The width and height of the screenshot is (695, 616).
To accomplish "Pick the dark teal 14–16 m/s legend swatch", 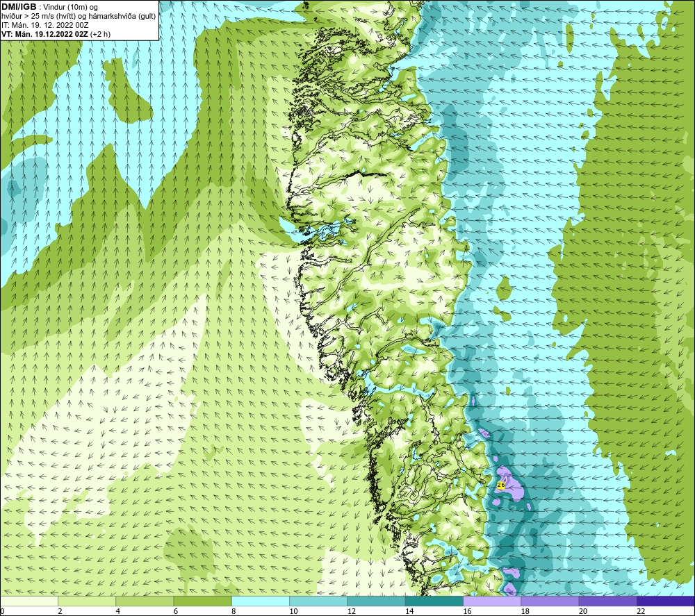I will tap(434, 601).
